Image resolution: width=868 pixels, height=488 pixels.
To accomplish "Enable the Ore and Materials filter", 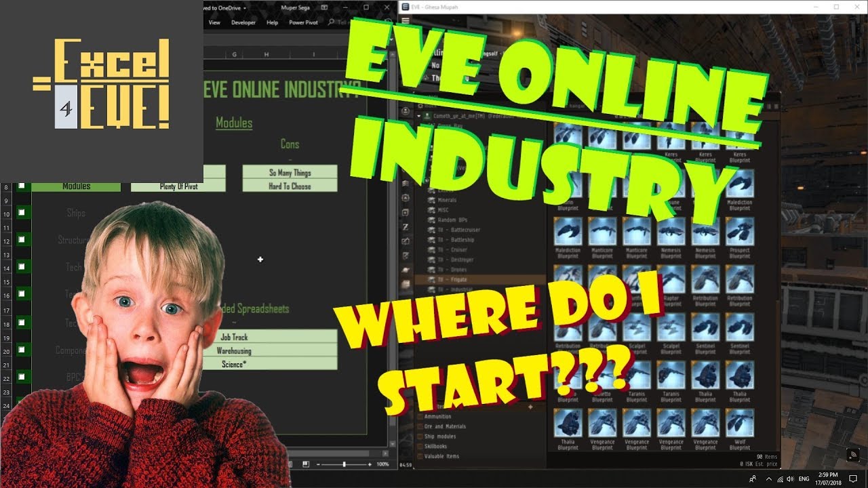I will pyautogui.click(x=420, y=426).
